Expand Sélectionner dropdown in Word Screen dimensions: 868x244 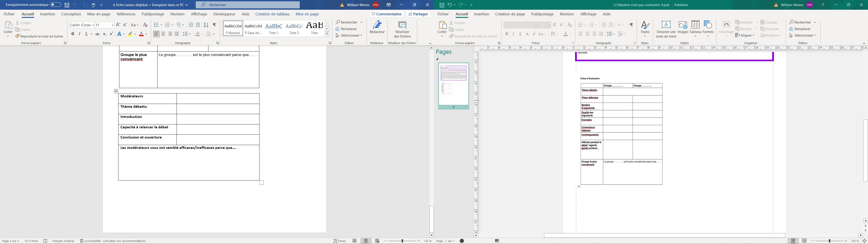[x=349, y=35]
